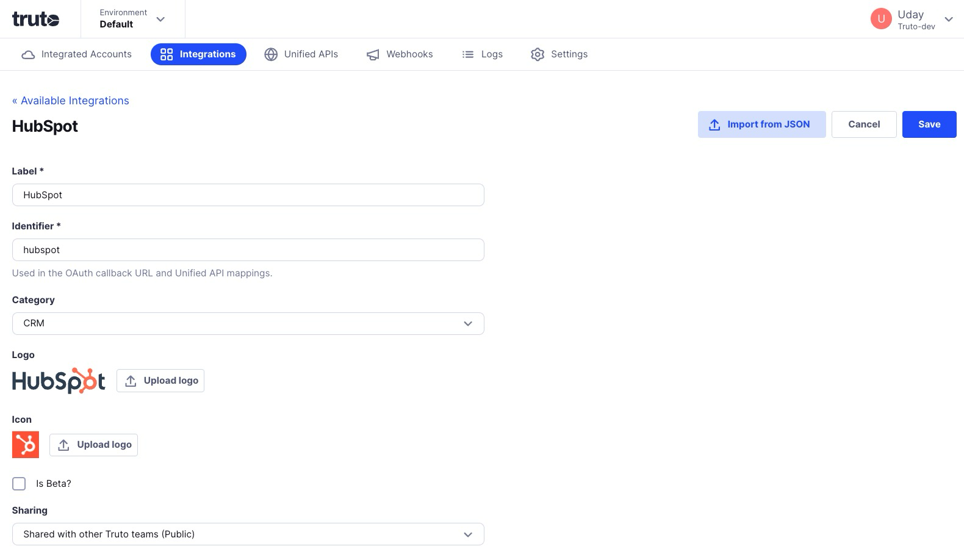
Task: Select the Integrations tab
Action: [198, 54]
